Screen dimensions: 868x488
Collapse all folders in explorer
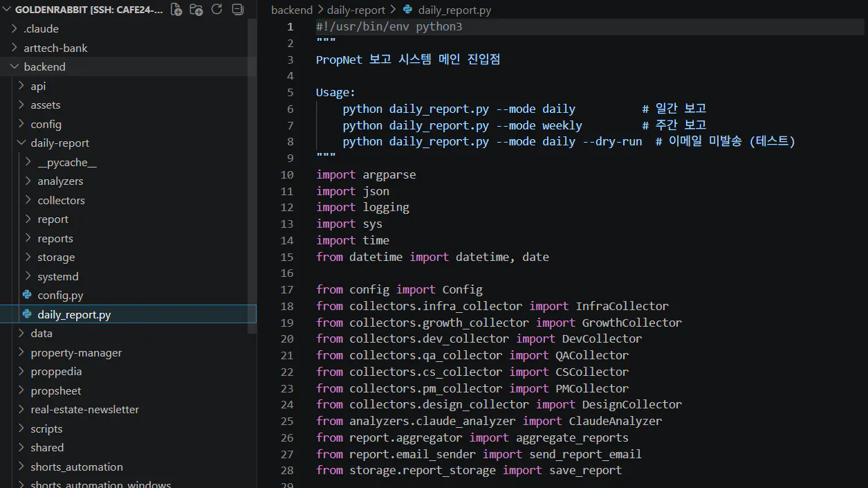(237, 10)
